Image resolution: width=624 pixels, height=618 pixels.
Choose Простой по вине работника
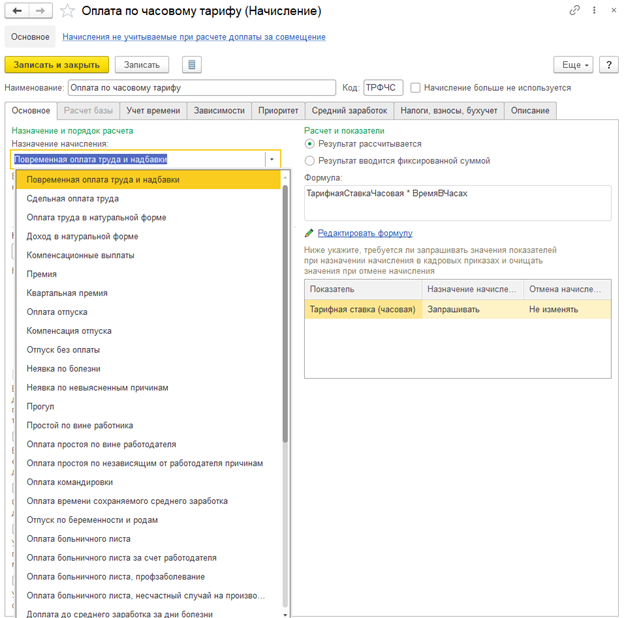click(x=148, y=425)
